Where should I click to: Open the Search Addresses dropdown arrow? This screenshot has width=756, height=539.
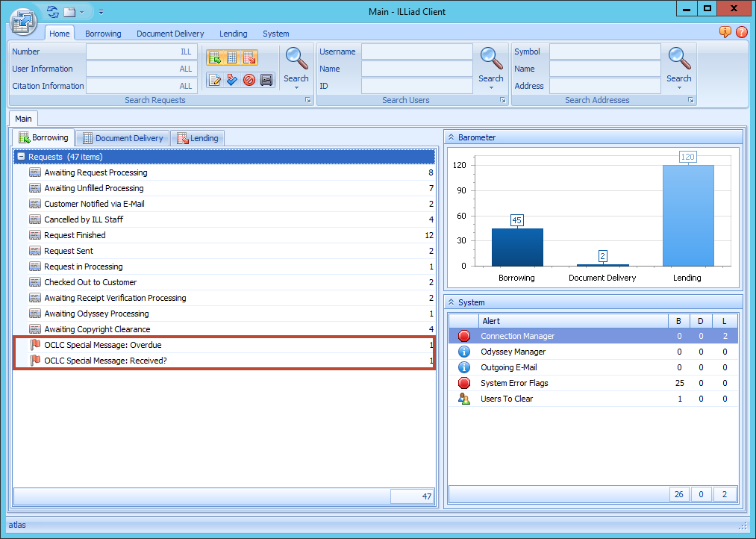point(678,87)
